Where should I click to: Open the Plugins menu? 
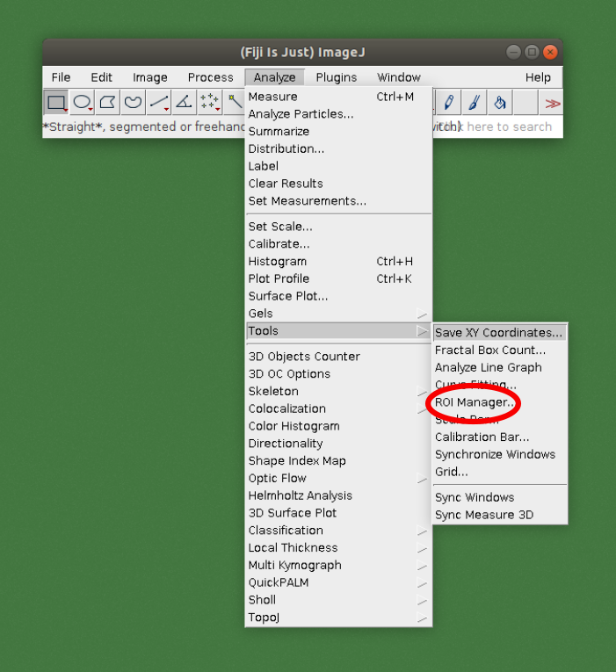point(336,77)
